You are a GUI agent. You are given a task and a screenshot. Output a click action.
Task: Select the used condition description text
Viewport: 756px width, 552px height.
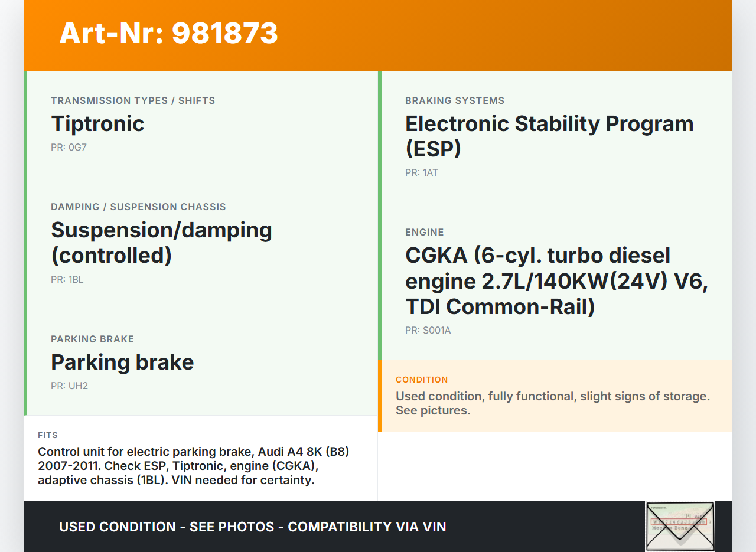pyautogui.click(x=552, y=403)
